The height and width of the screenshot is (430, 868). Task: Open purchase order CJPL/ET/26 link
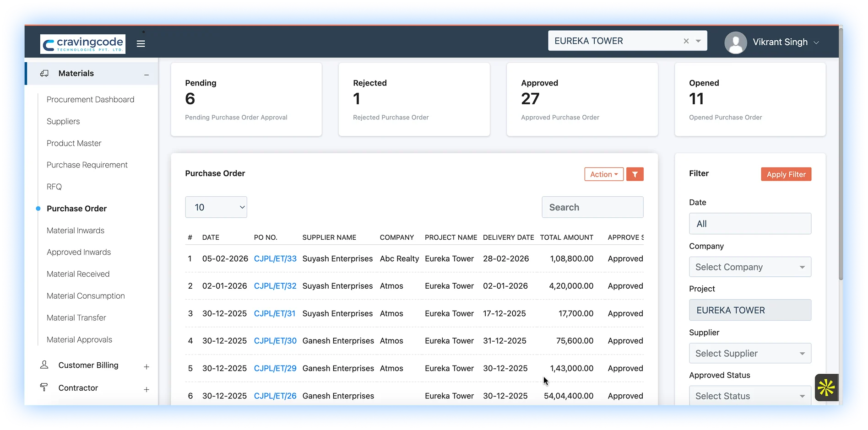point(275,396)
